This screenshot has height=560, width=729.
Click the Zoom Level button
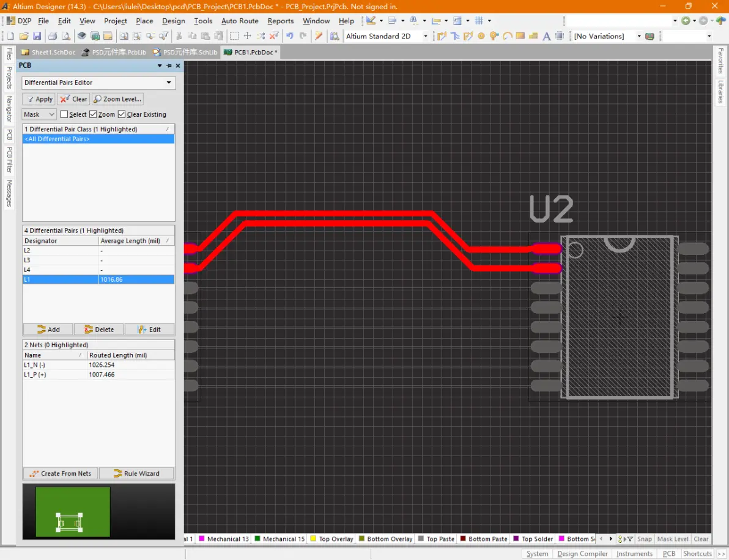pos(117,99)
